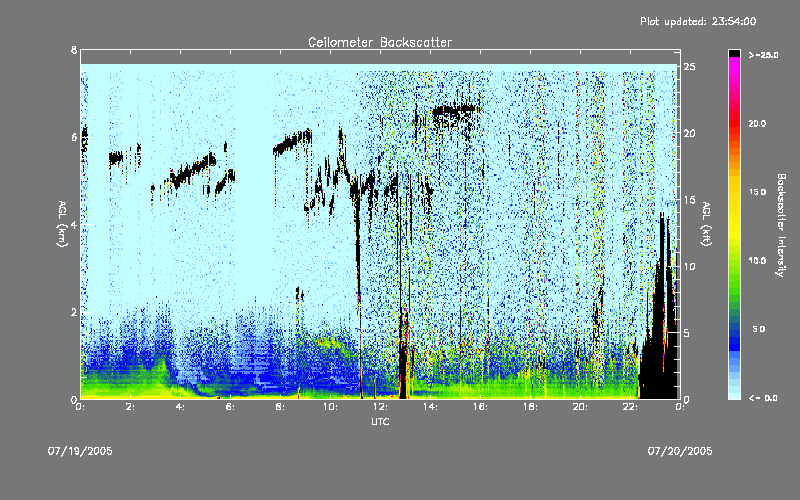Image resolution: width=800 pixels, height=500 pixels.
Task: Click the 15.0 colorbar tick label
Action: pos(757,192)
